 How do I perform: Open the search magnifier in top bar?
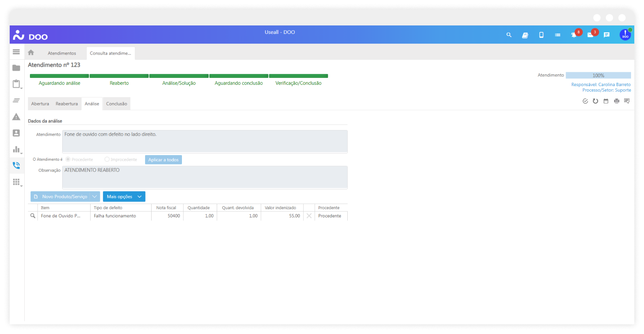[x=509, y=35]
